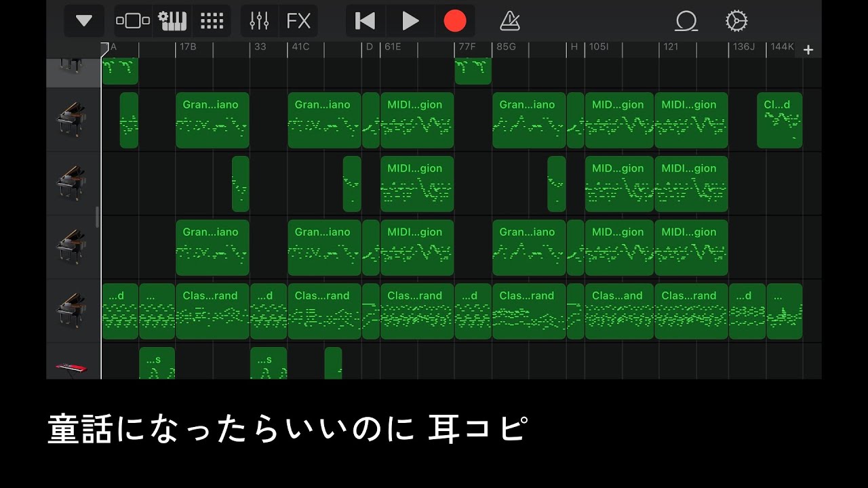Open the Live Loops grid view
This screenshot has height=488, width=868.
point(212,21)
